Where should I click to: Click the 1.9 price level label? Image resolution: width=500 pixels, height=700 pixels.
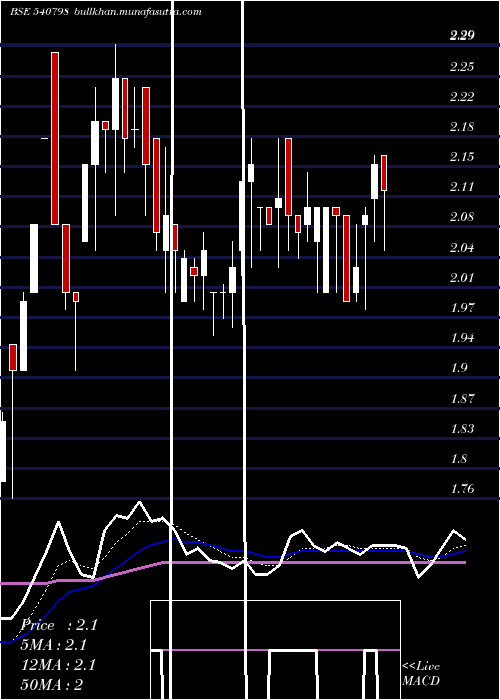459,368
